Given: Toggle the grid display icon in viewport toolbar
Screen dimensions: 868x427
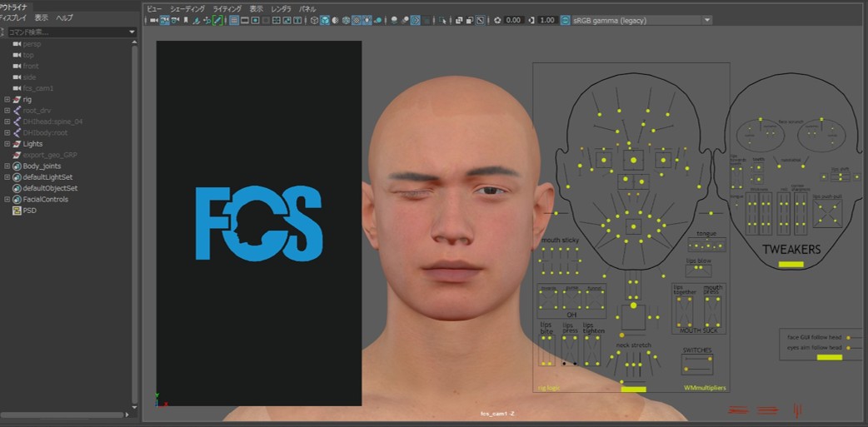Looking at the screenshot, I should (234, 20).
